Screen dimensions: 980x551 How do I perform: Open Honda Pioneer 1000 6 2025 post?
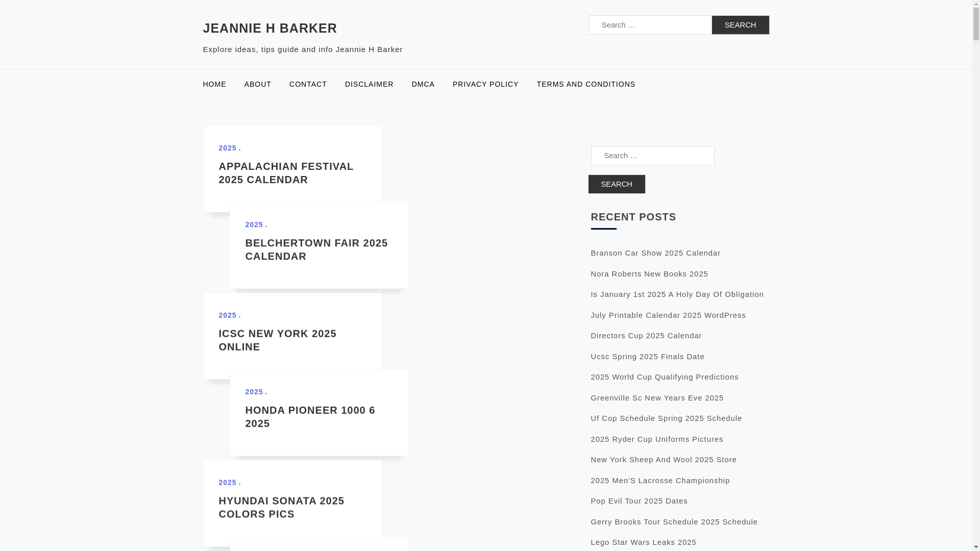[310, 417]
